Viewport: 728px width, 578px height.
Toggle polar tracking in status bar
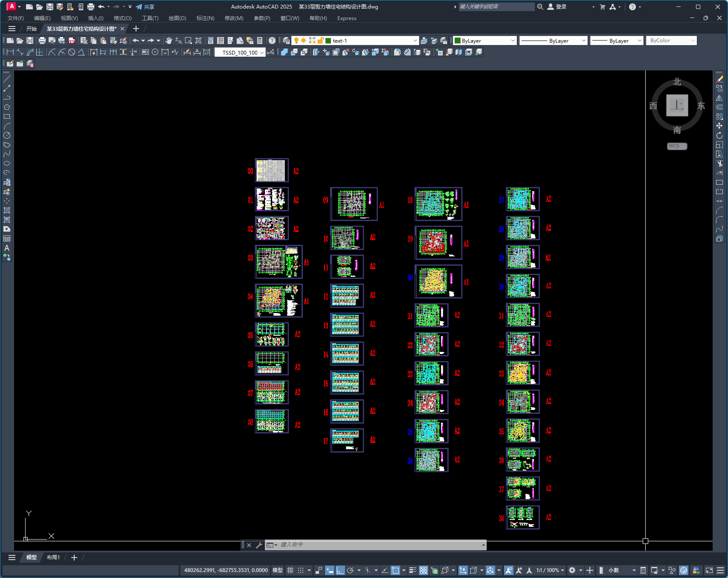(351, 570)
